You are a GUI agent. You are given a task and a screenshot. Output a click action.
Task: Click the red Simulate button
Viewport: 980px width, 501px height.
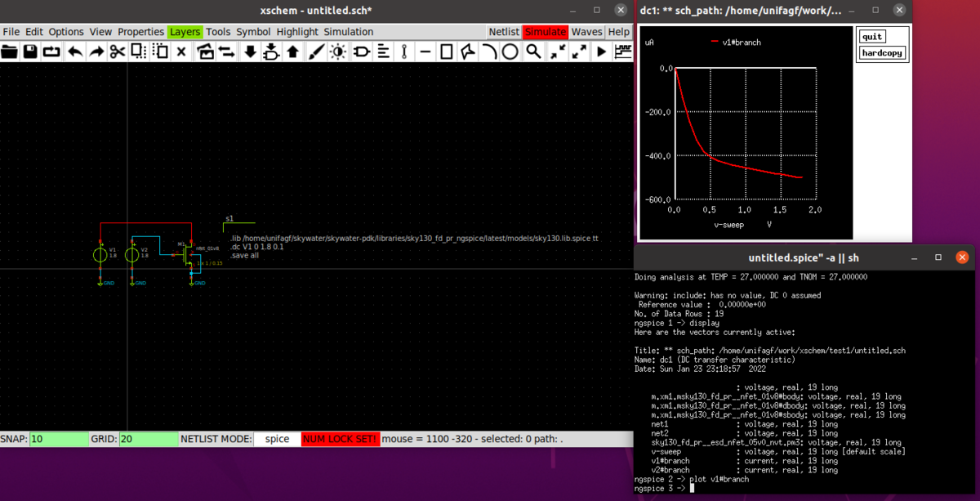tap(546, 32)
